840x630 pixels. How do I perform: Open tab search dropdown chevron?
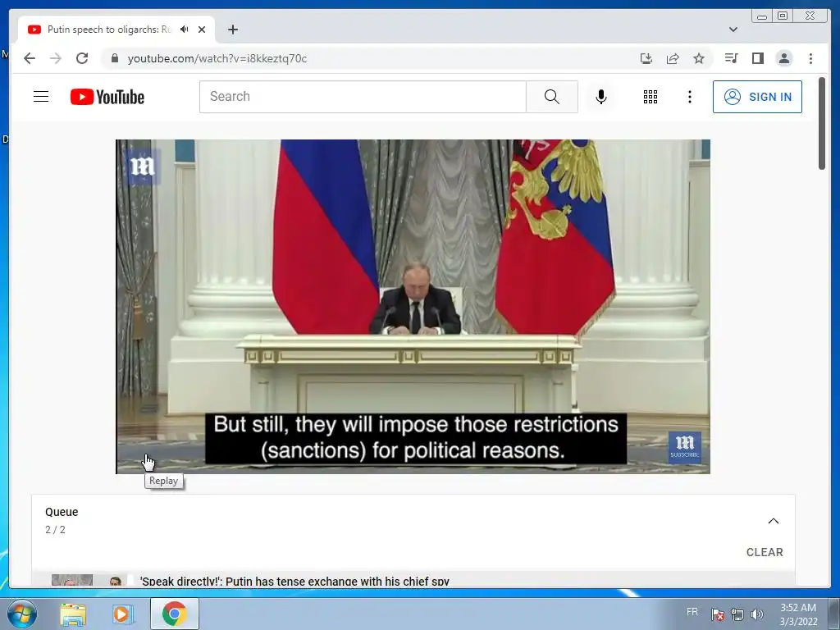pos(733,30)
